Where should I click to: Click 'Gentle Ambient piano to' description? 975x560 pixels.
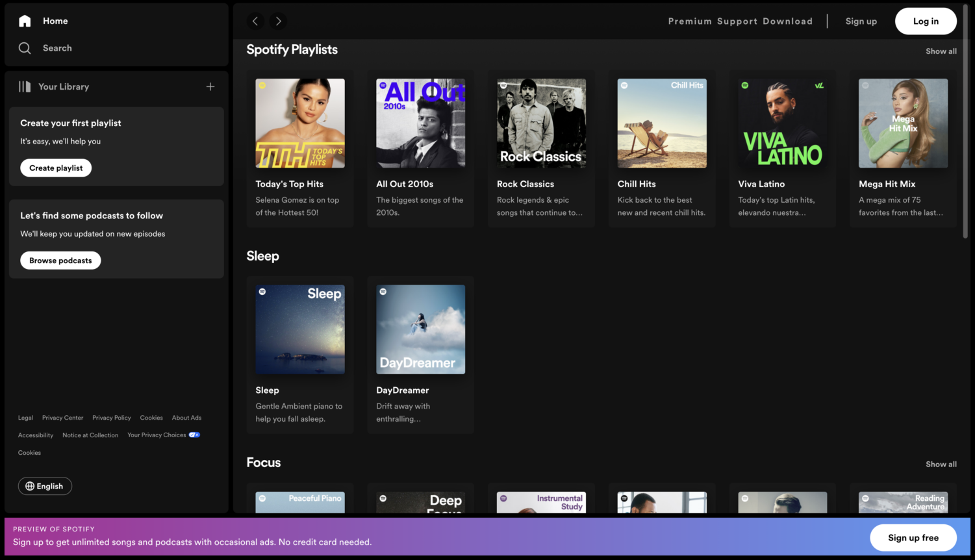[299, 406]
